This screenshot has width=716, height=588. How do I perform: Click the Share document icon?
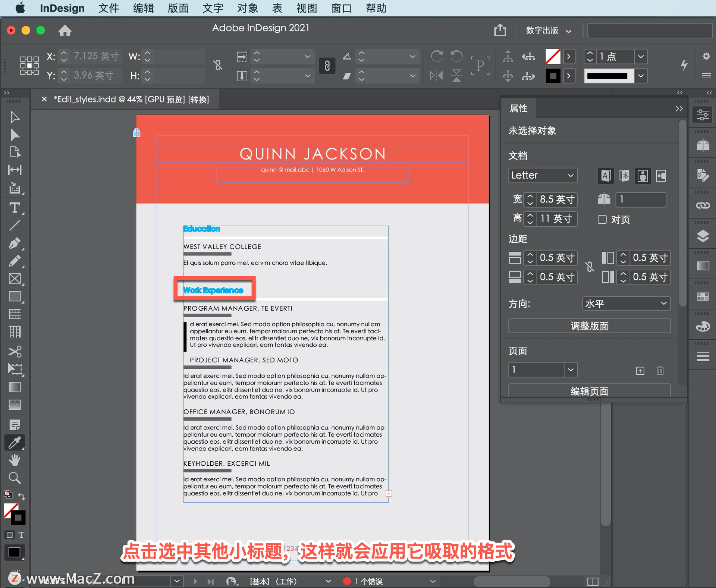tap(500, 30)
